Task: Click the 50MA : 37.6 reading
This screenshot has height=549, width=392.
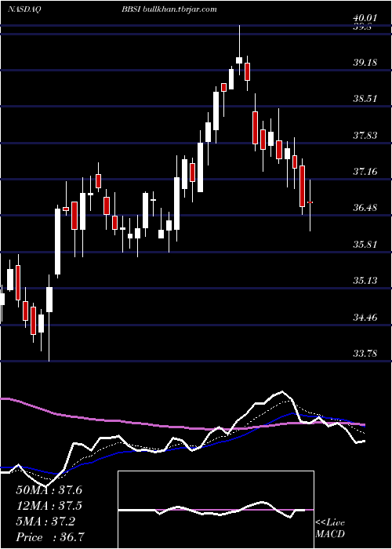Action: pos(49,490)
